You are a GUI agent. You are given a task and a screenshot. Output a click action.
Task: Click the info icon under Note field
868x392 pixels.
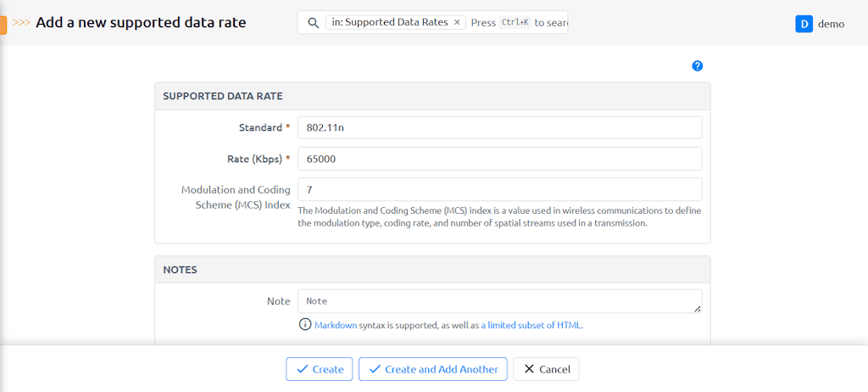304,325
